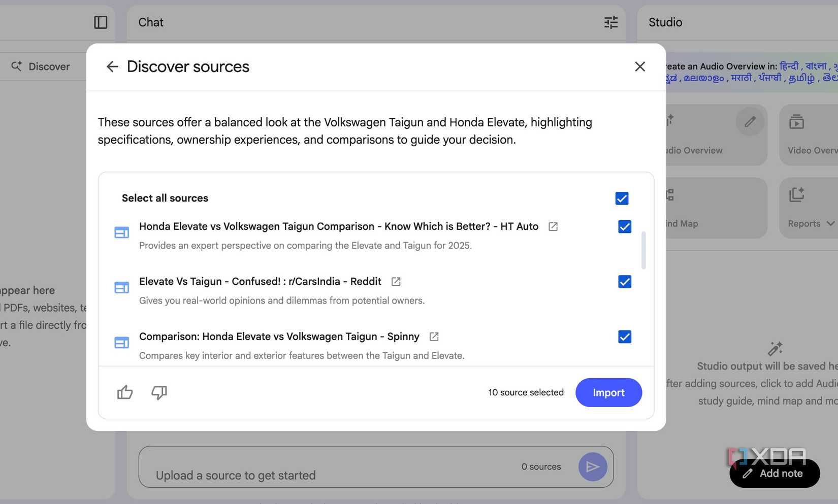Screen dimensions: 838x504
Task: Toggle the Select all sources checkbox
Action: point(622,198)
